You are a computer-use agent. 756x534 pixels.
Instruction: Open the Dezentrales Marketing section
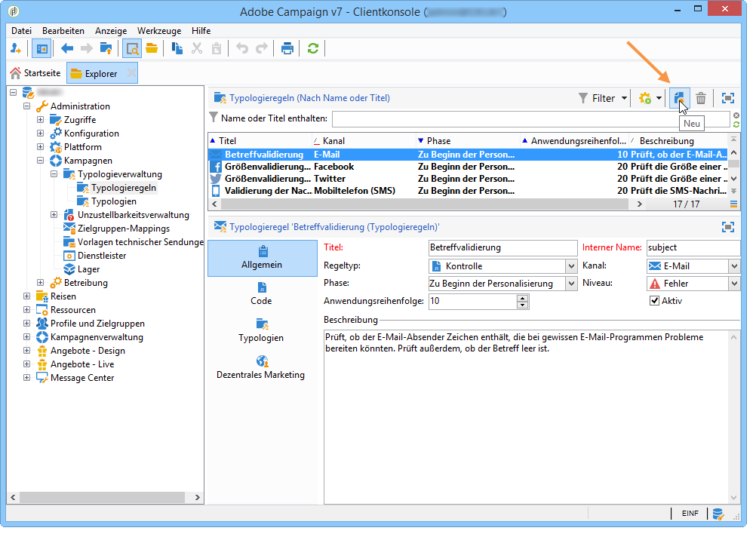[x=261, y=368]
